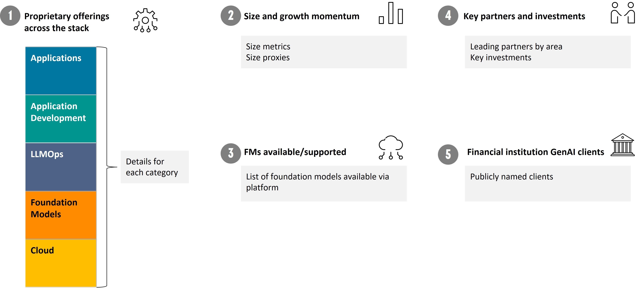
Task: Click the number 4 circle badge
Action: tap(448, 16)
